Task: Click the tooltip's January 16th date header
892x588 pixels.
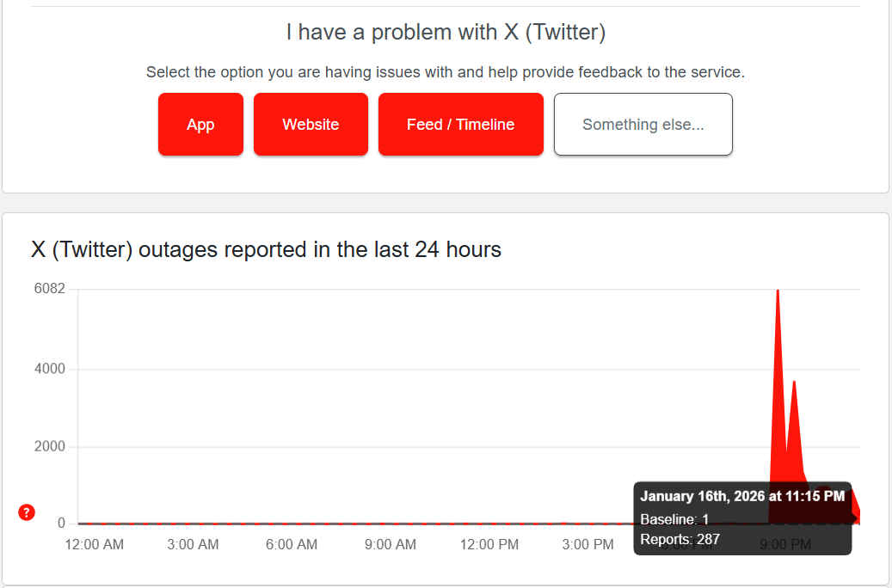Action: (x=742, y=497)
